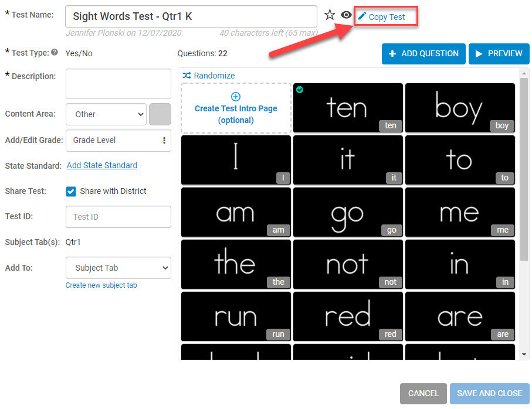Click the scrollbar down arrow
The height and width of the screenshot is (409, 532).
(524, 355)
